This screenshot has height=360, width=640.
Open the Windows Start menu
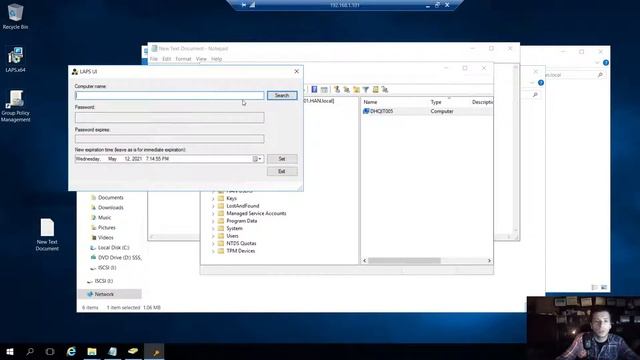(x=10, y=351)
